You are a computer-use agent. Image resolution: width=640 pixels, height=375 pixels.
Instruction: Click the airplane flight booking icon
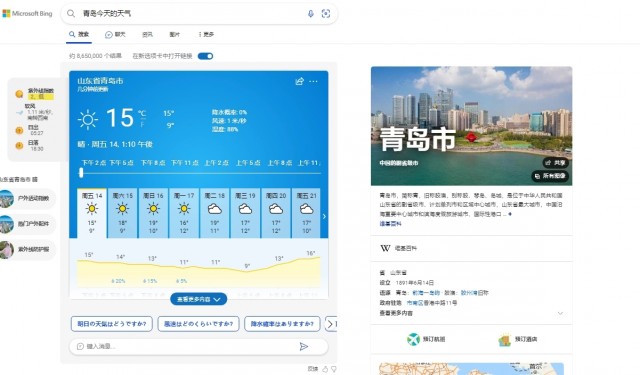click(x=413, y=339)
